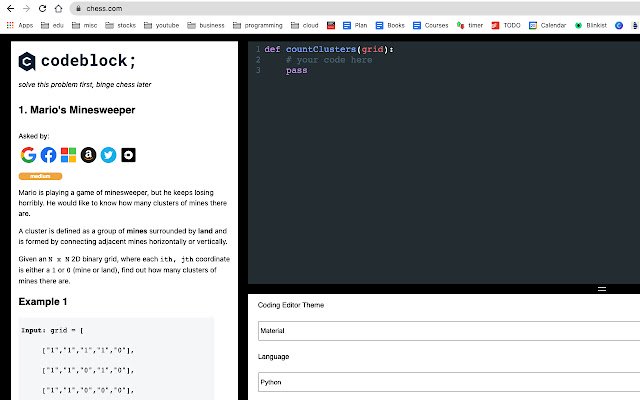Click the Uber company icon

(128, 155)
